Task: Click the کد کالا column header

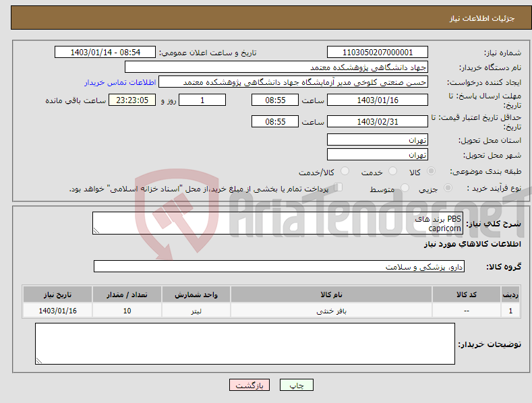Action: coord(467,294)
